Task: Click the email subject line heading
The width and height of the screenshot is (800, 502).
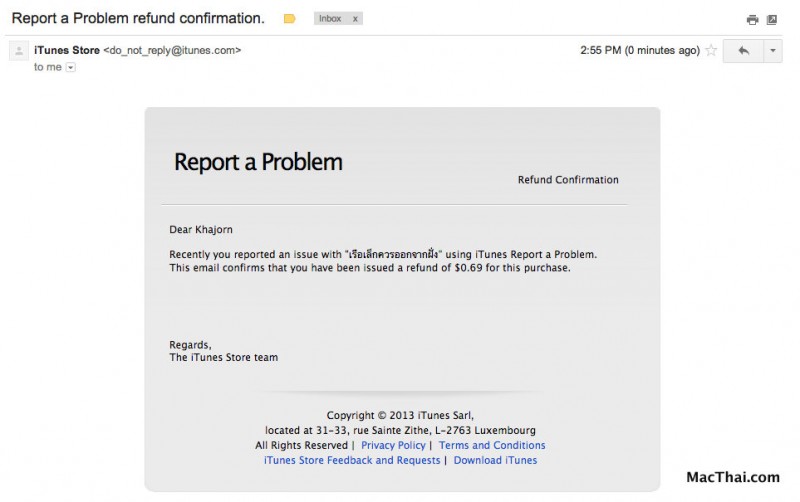Action: (x=138, y=19)
